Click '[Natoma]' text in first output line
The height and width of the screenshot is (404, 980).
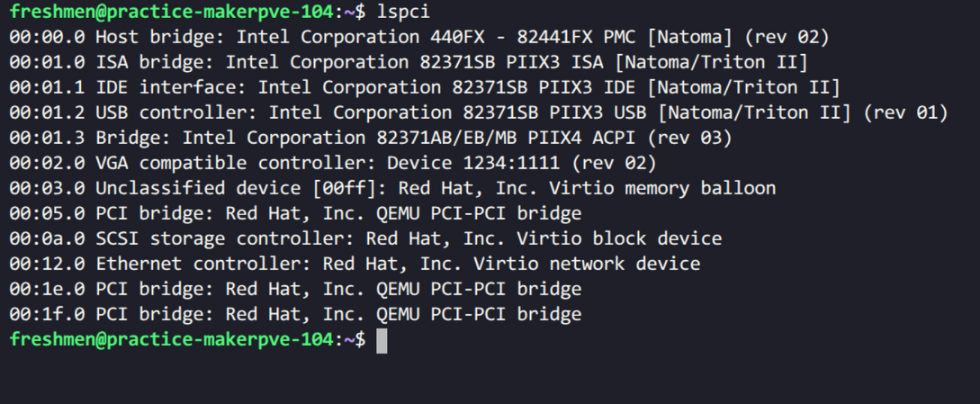[689, 38]
